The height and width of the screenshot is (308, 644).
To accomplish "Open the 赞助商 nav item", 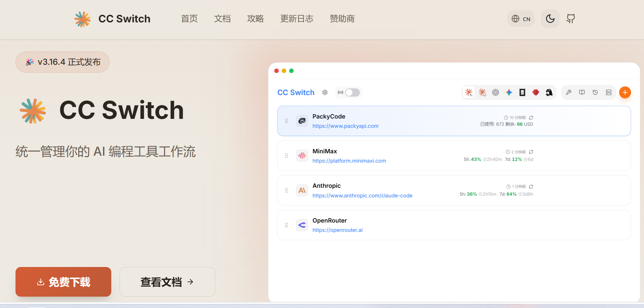I will pos(342,19).
